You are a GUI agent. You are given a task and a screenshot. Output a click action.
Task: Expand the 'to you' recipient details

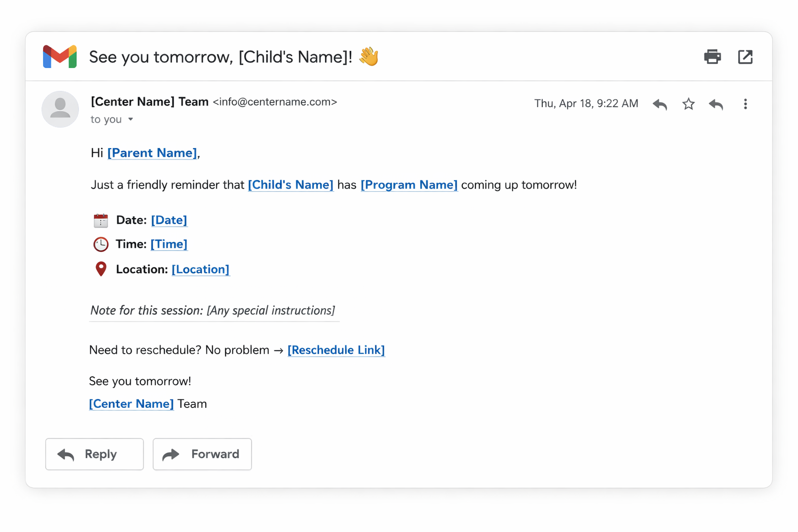tap(112, 119)
